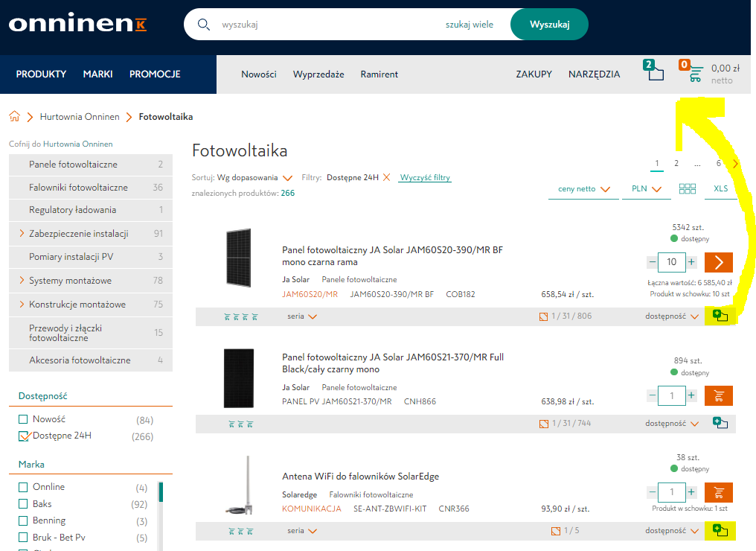Add JAM60S21-370/MR panel to cart

(x=718, y=395)
